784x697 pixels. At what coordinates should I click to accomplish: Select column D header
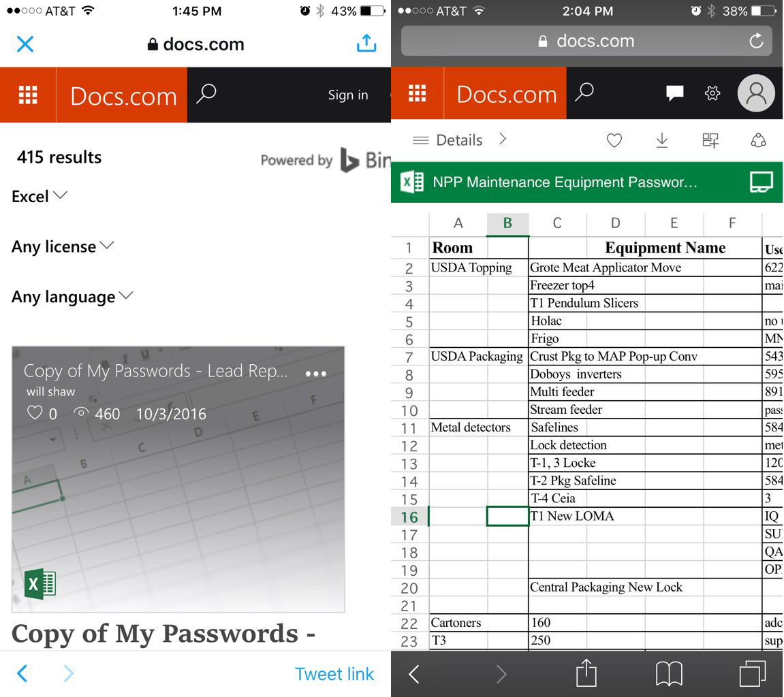coord(616,223)
